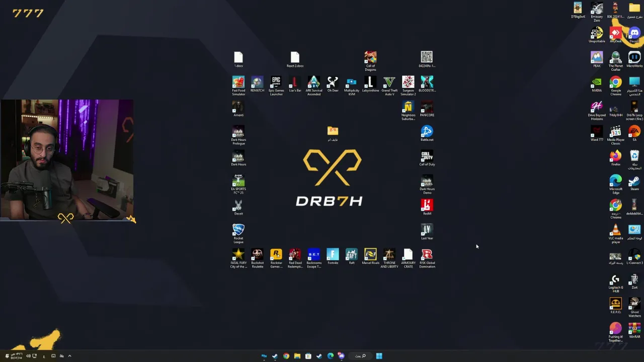Click the Windows Start button on taskbar
This screenshot has height=362, width=644.
379,356
